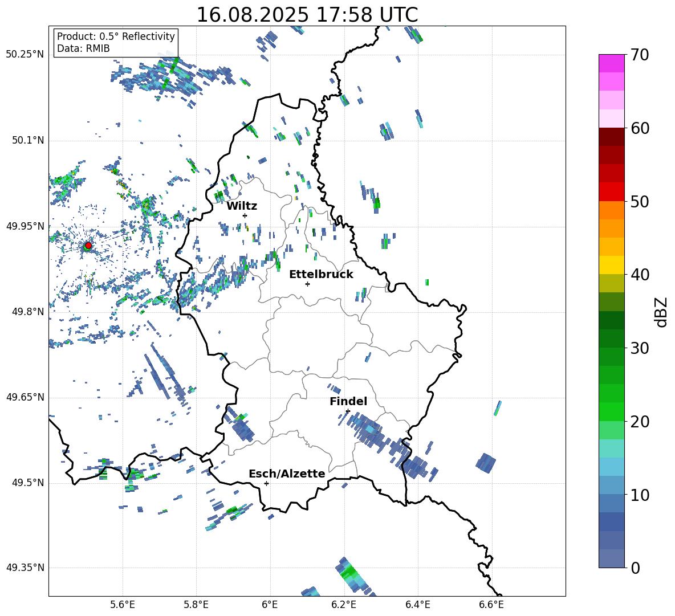The height and width of the screenshot is (616, 675).
Task: Click the 6.4°E longitude label
Action: tap(417, 605)
